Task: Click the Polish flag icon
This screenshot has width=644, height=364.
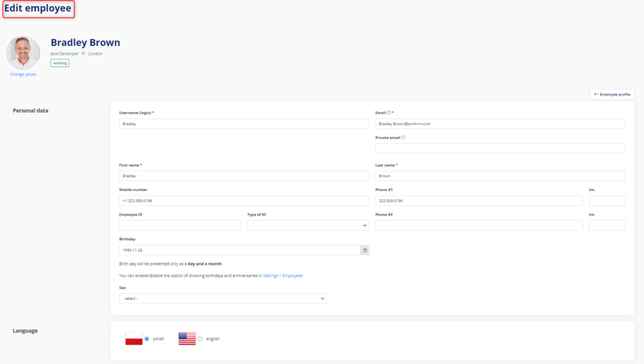Action: click(x=134, y=339)
